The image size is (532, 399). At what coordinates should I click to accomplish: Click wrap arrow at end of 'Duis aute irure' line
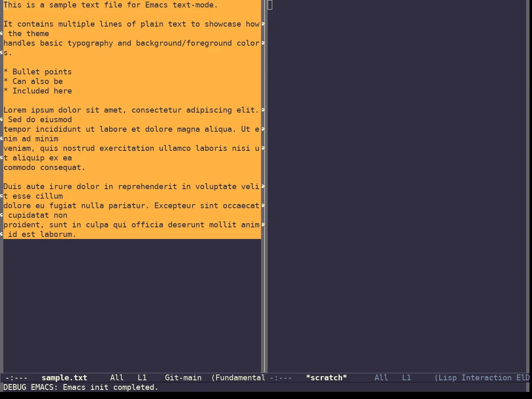[x=263, y=187]
